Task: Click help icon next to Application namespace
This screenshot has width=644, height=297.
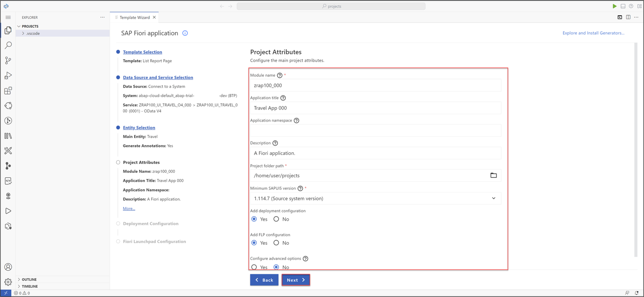Action: [x=297, y=121]
